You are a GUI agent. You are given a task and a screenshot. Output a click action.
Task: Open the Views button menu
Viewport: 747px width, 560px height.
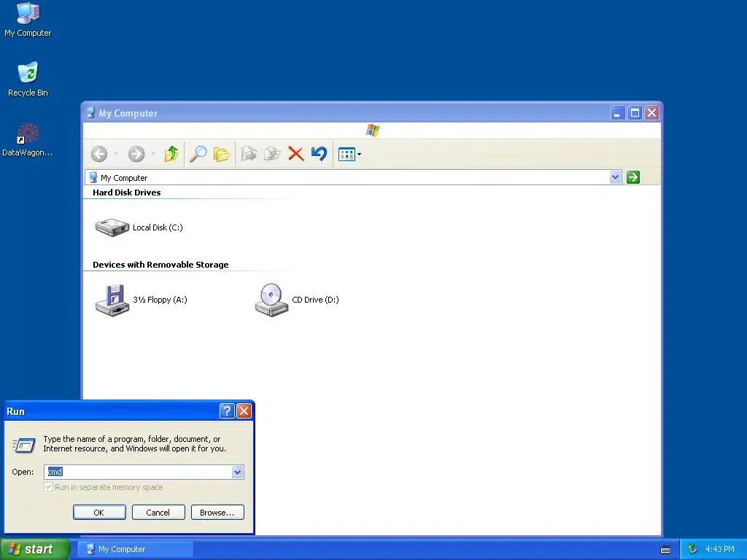pyautogui.click(x=349, y=155)
